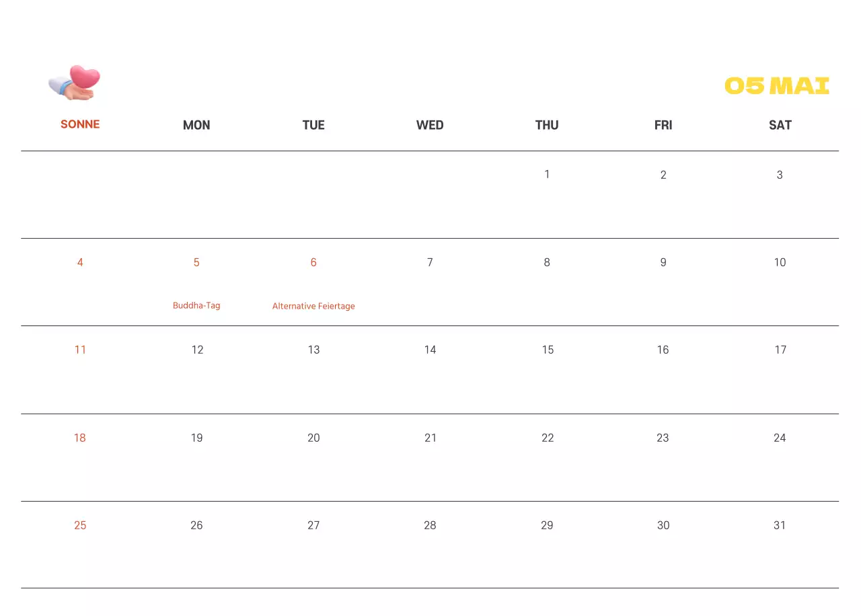Click date 22 on Thursday
Screen dimensions: 861x616
(x=548, y=438)
